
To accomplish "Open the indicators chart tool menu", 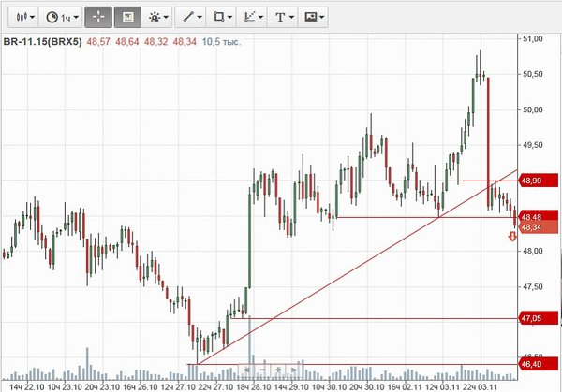I will coord(253,17).
